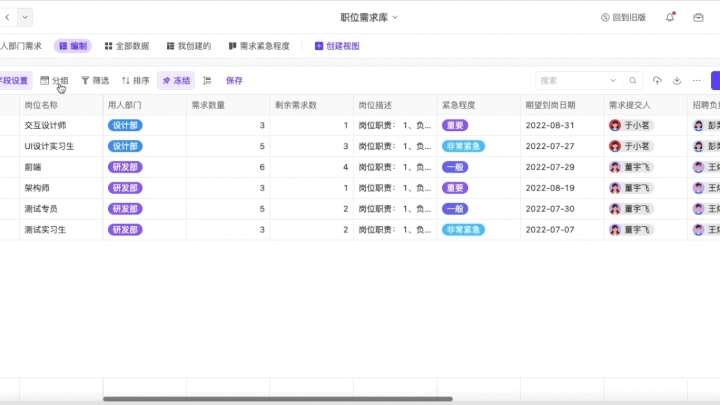Image resolution: width=720 pixels, height=405 pixels.
Task: Switch to the 全部数据 view tab
Action: coord(127,46)
